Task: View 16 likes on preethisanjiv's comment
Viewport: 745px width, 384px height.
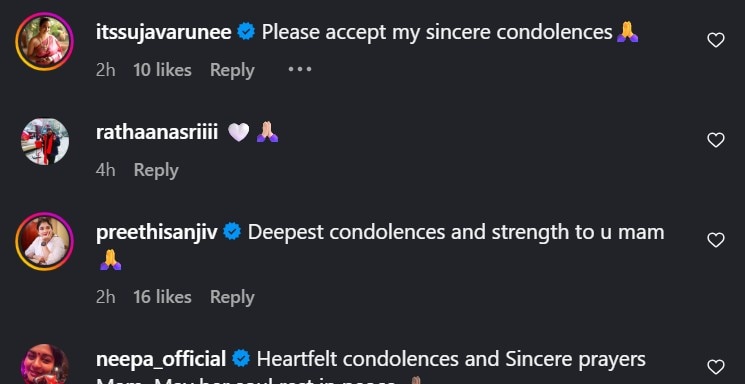Action: point(162,297)
